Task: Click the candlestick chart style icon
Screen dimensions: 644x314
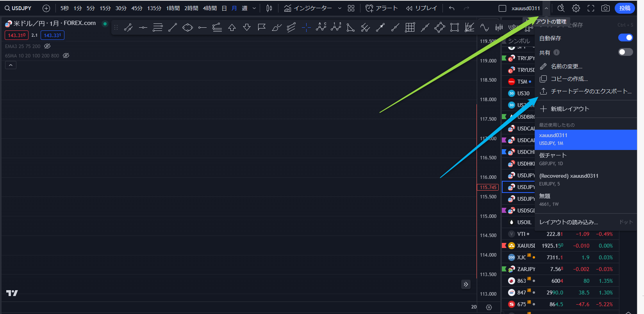Action: coord(269,8)
